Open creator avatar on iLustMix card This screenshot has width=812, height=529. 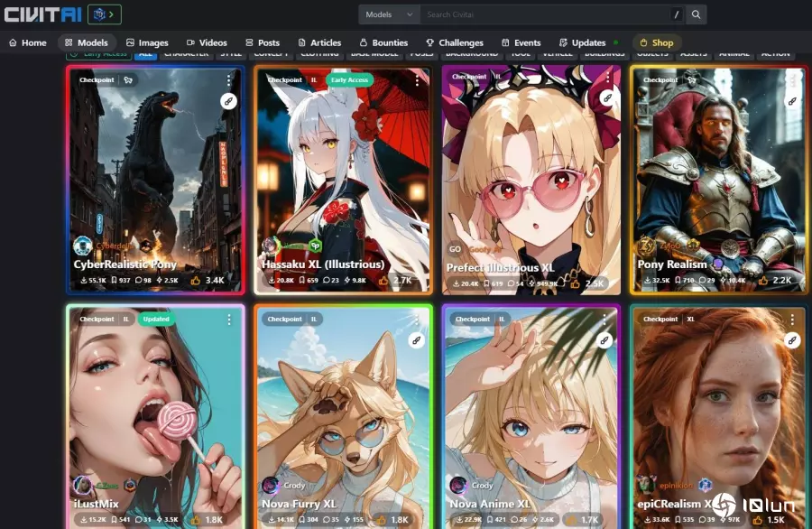[x=83, y=485]
